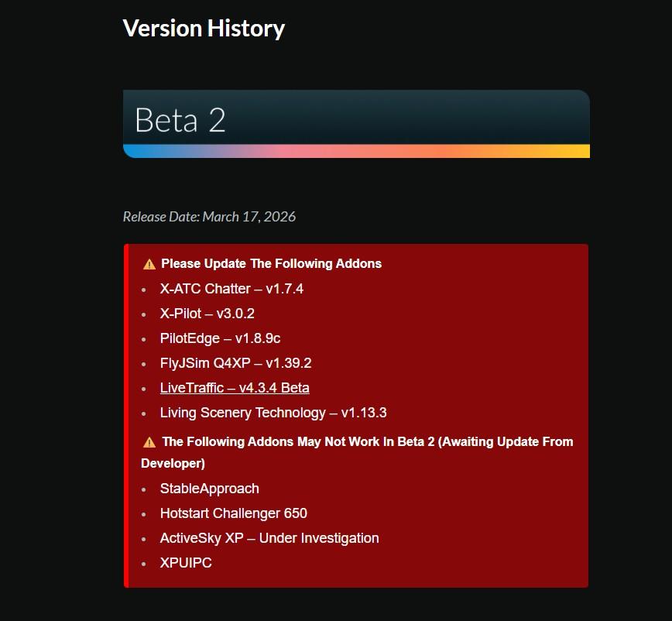Click the Release Date March 17, 2026 text
The image size is (672, 621).
pyautogui.click(x=209, y=217)
